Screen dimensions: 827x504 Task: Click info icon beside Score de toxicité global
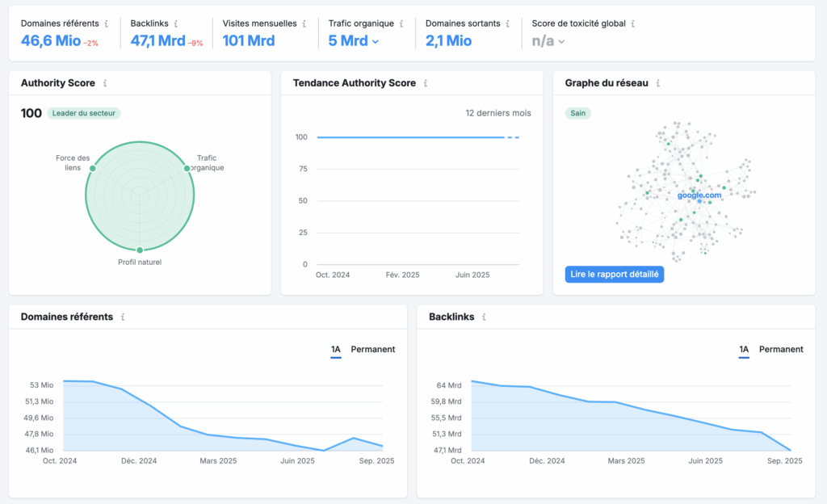coord(632,24)
